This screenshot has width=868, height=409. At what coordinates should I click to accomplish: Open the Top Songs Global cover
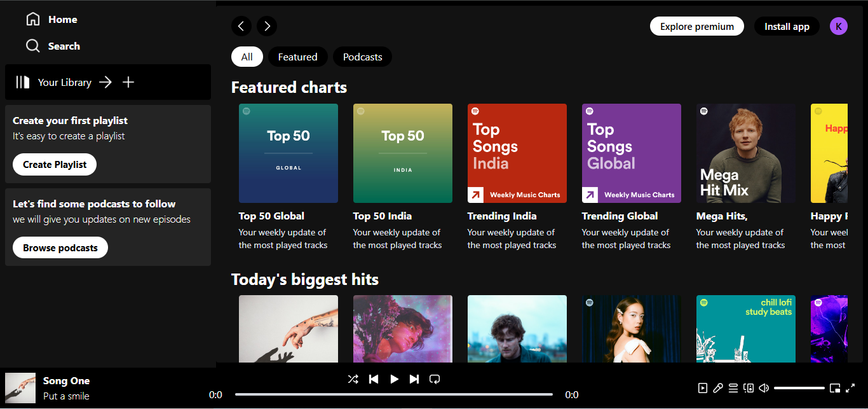pos(632,153)
